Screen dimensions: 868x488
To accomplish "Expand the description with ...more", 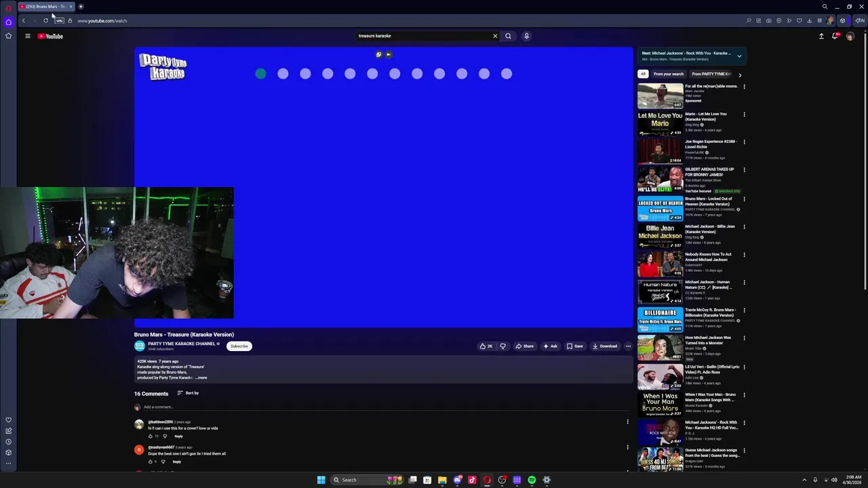I will 201,378.
